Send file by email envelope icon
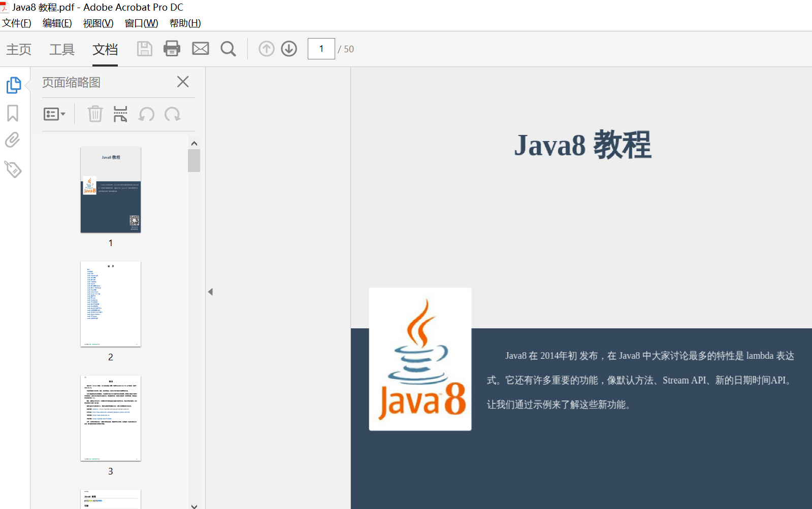 click(x=201, y=49)
